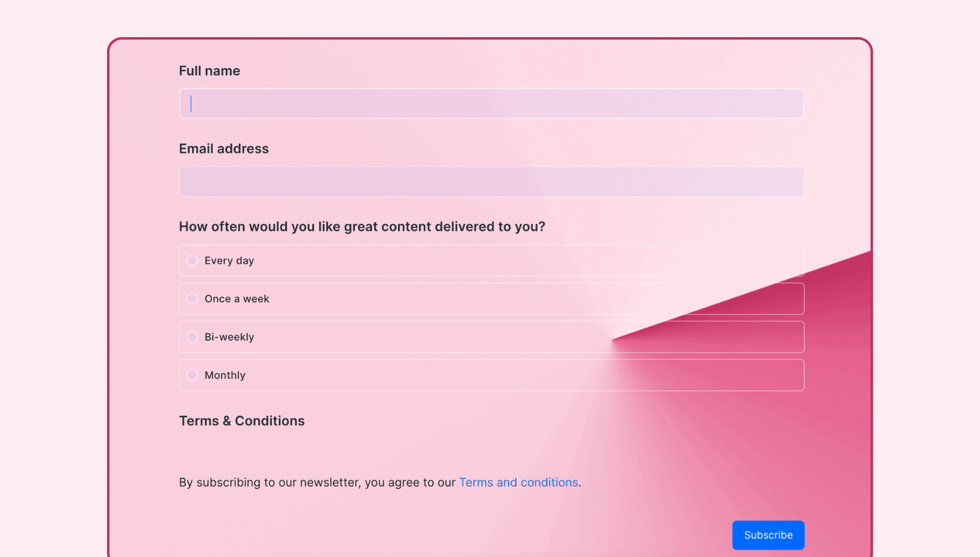Image resolution: width=980 pixels, height=557 pixels.
Task: Click the "Monthly" option text
Action: click(225, 375)
